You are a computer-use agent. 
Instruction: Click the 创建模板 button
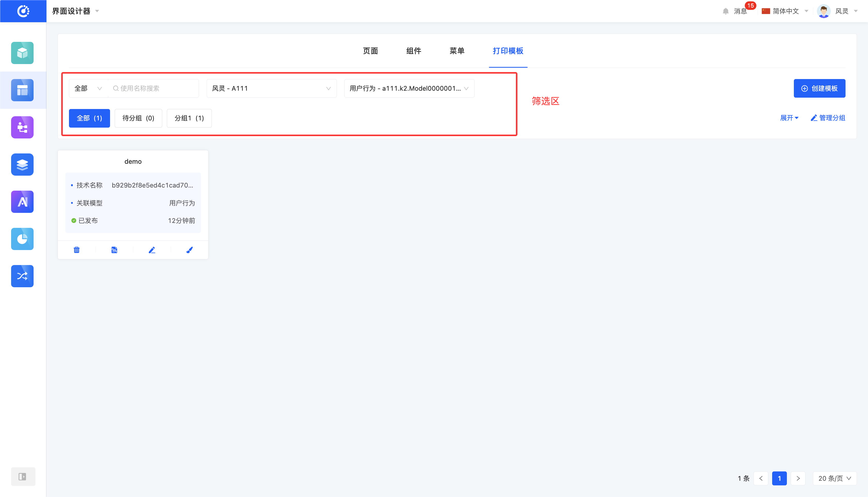819,88
